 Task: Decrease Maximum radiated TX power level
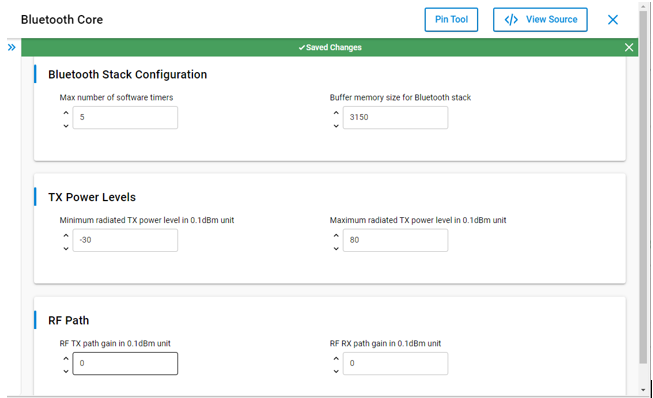pos(336,249)
